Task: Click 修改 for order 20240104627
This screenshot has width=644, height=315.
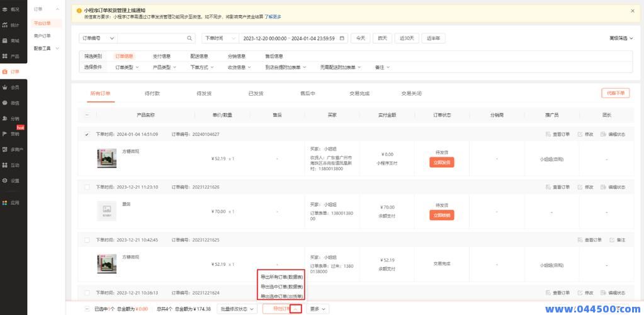Action: [x=585, y=134]
